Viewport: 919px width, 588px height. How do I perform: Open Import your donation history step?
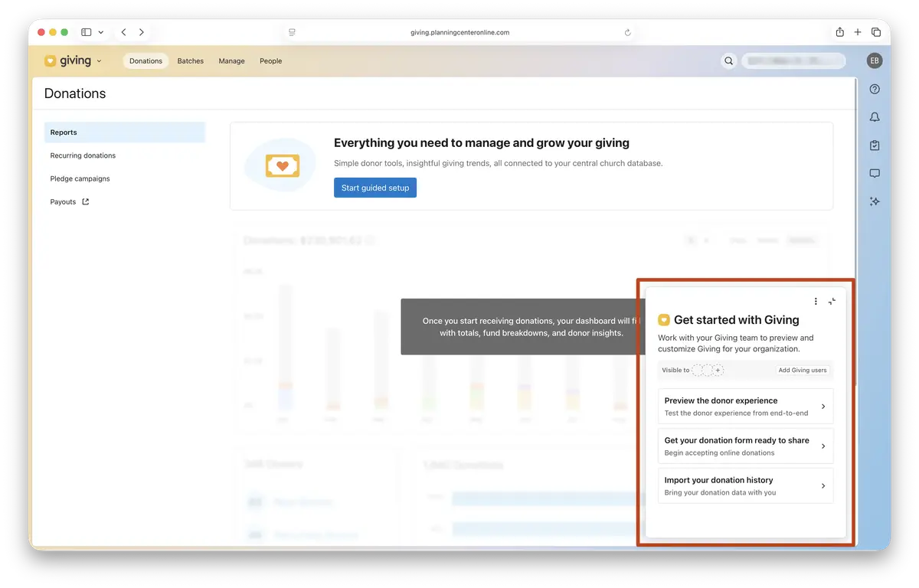tap(745, 486)
